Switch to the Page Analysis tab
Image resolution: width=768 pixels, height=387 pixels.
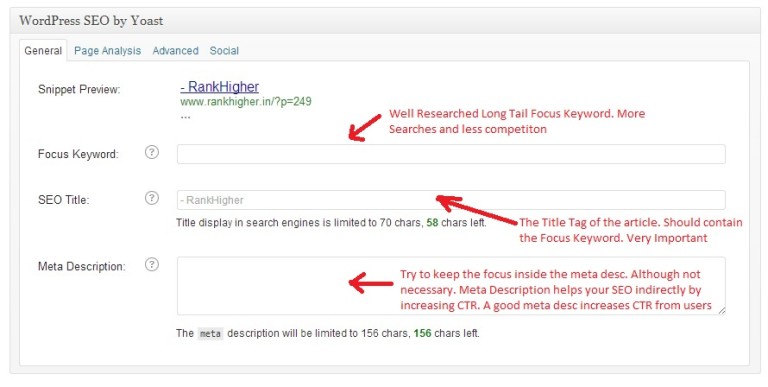point(107,50)
